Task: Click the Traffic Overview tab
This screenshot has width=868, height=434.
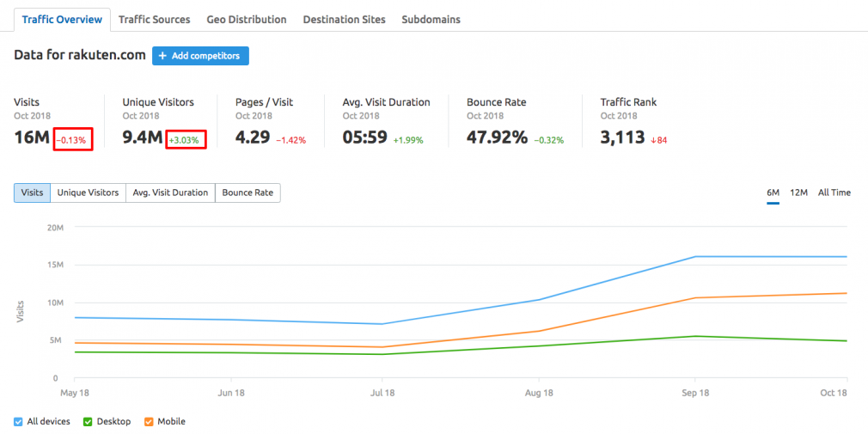Action: 62,20
